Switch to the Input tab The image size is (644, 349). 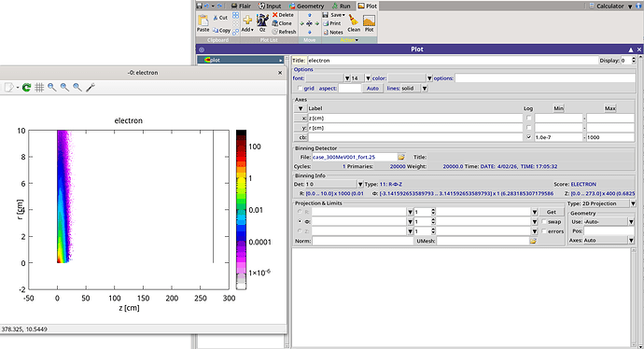pyautogui.click(x=270, y=6)
